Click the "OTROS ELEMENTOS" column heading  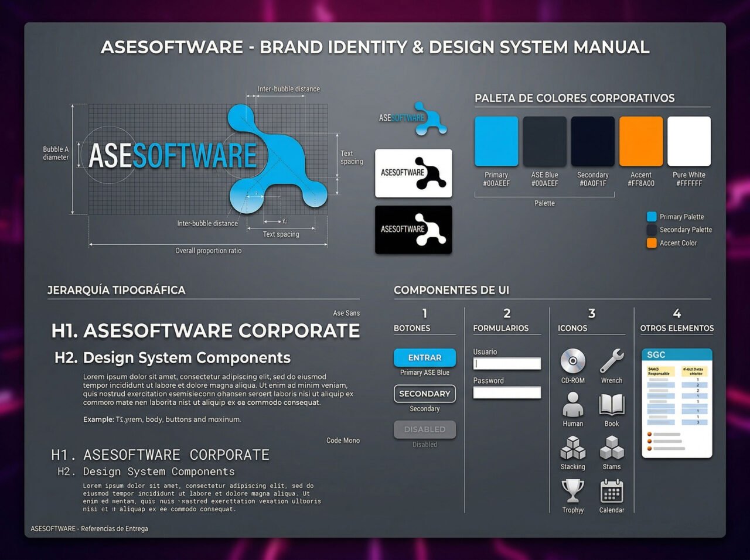[677, 329]
